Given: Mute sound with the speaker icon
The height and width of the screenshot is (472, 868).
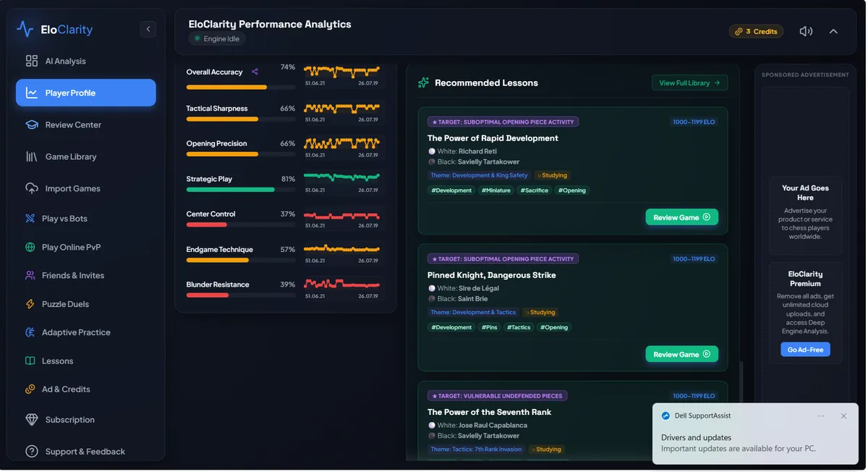Looking at the screenshot, I should [806, 31].
